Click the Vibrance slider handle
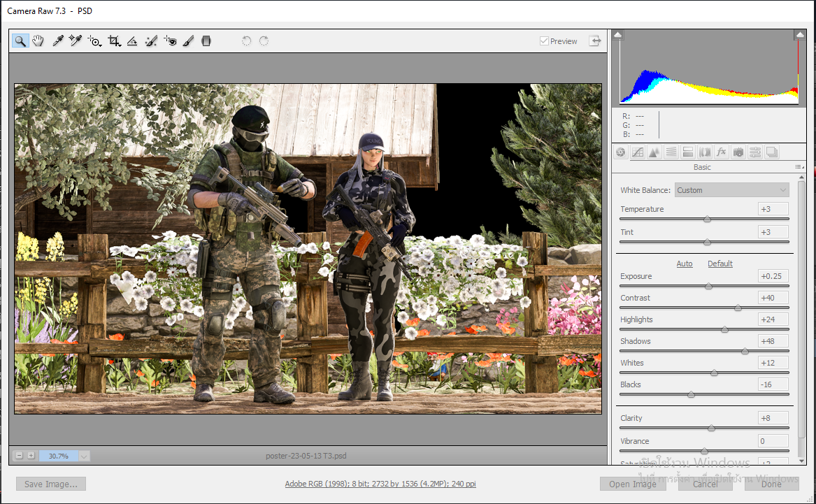The image size is (816, 504). point(704,451)
